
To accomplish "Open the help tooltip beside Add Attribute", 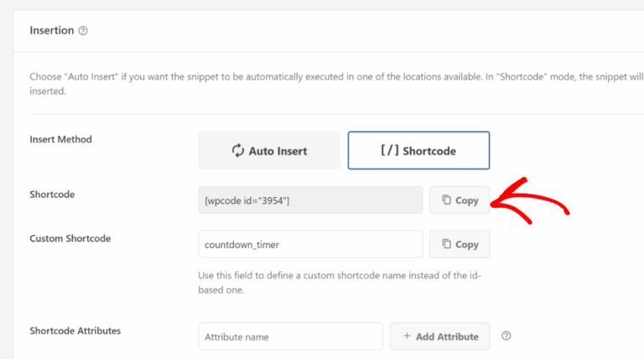I will (x=506, y=336).
